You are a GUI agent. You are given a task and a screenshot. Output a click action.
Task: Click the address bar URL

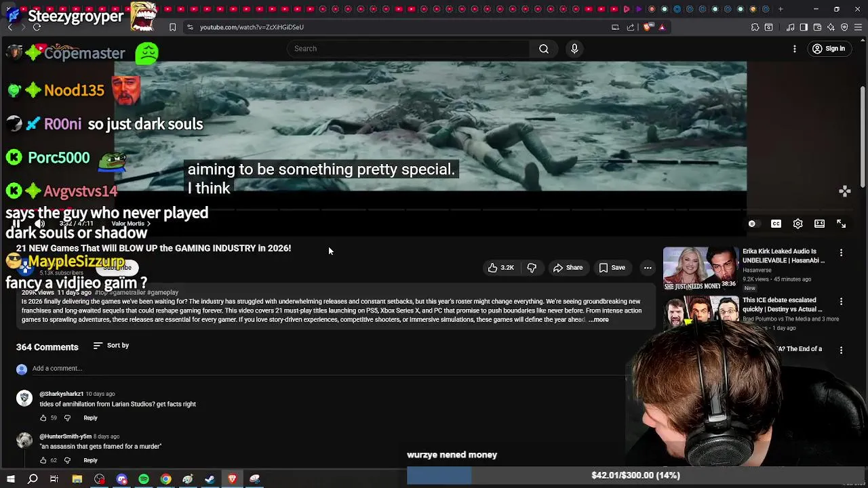pos(252,27)
